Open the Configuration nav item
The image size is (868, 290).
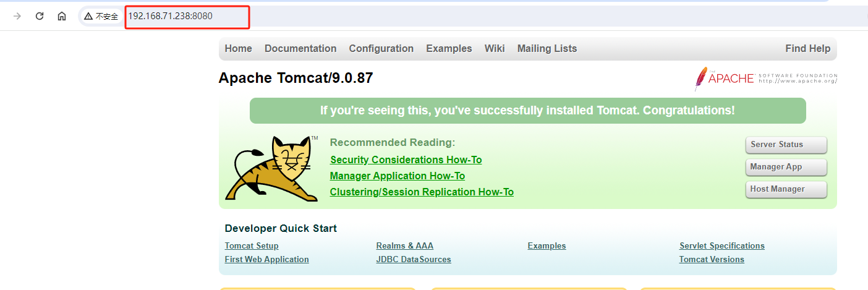pos(381,49)
